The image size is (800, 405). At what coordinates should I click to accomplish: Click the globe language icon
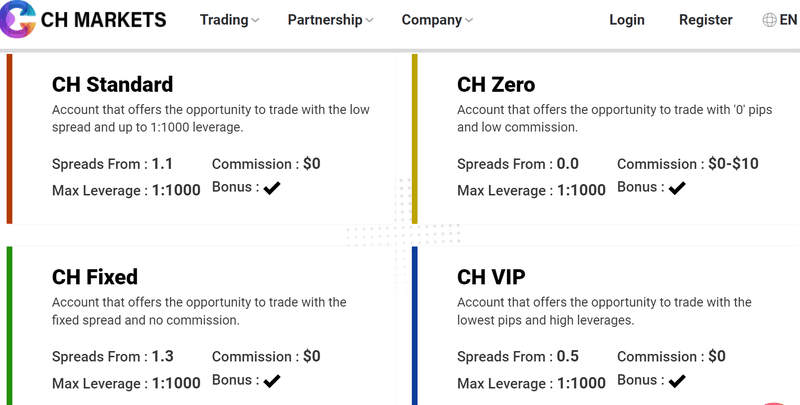click(769, 20)
